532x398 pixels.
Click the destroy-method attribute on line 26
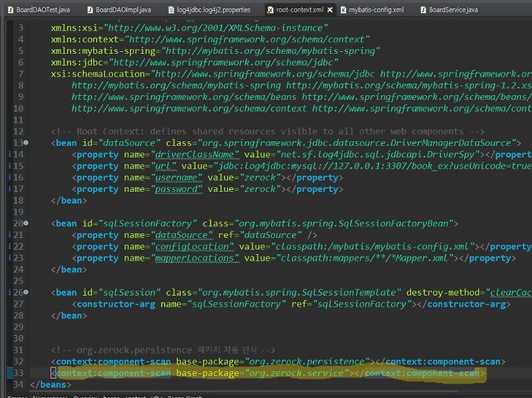(443, 292)
